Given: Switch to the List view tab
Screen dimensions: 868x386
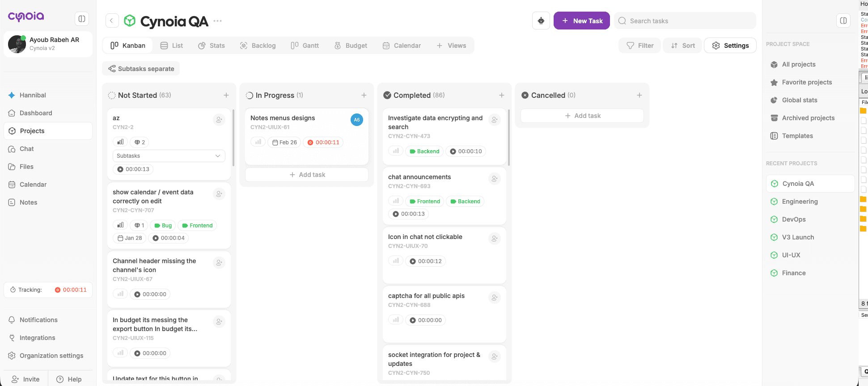Looking at the screenshot, I should 172,46.
